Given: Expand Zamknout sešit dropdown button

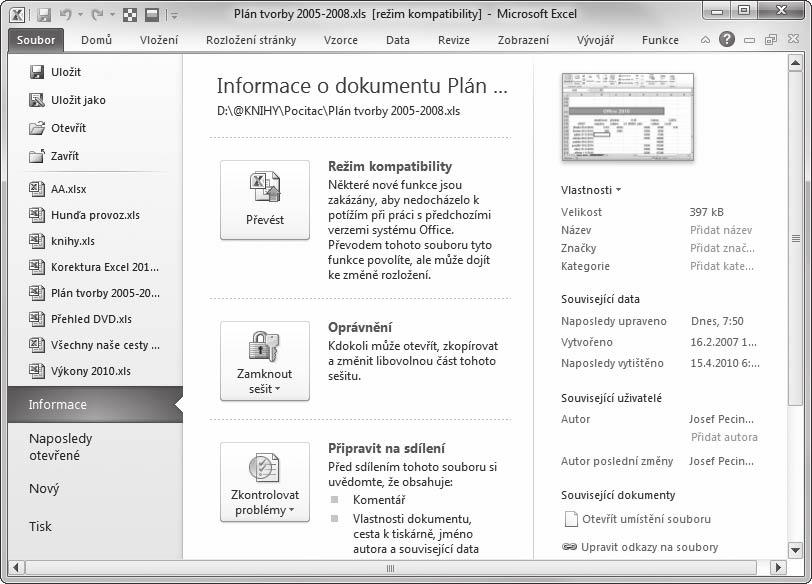Looking at the screenshot, I should tap(265, 361).
